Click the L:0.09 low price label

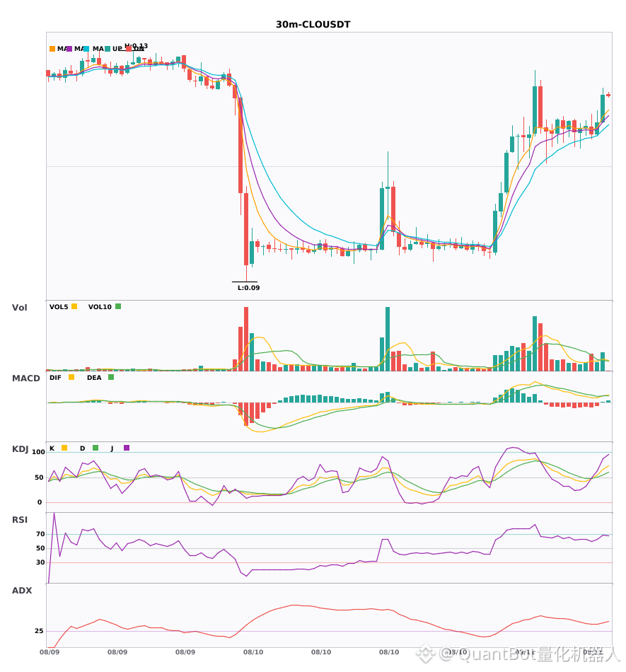coord(248,288)
